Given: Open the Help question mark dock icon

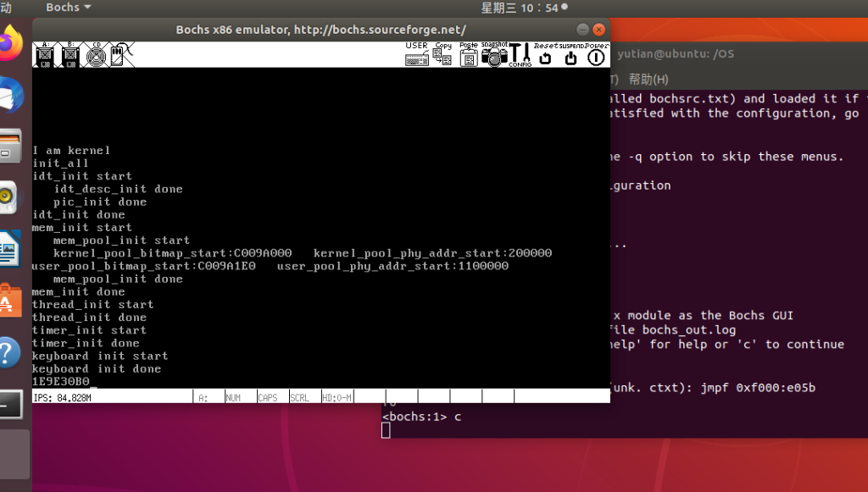Looking at the screenshot, I should pos(8,351).
